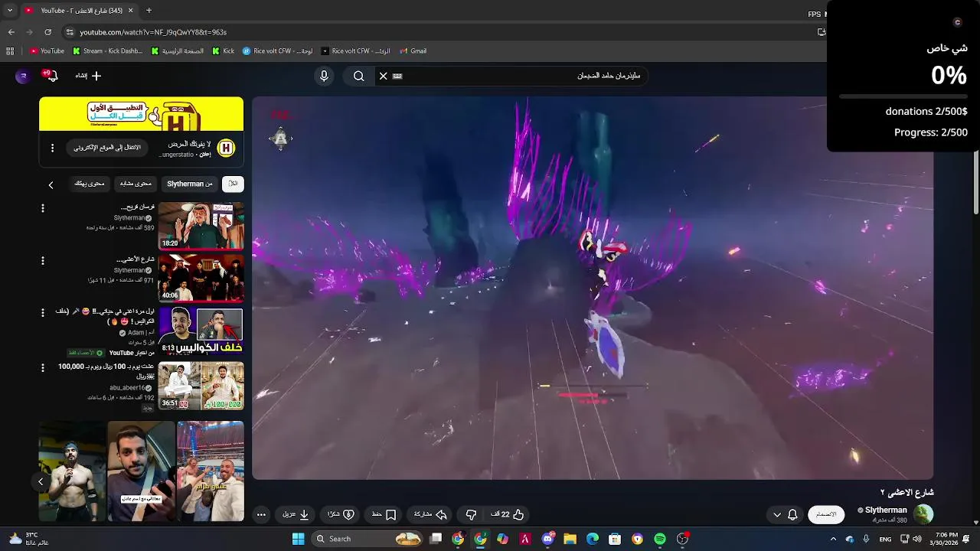Click the Windows taskbar Search box

[368, 539]
